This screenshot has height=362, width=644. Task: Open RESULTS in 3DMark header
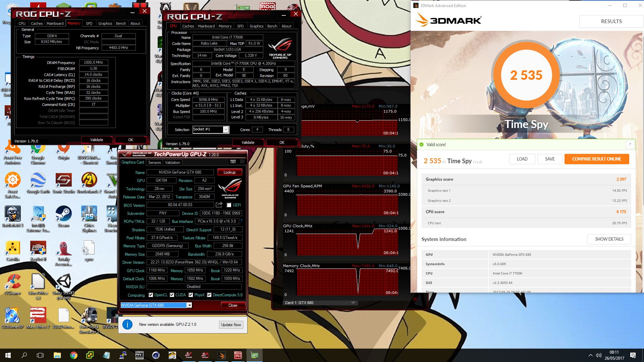coord(611,21)
